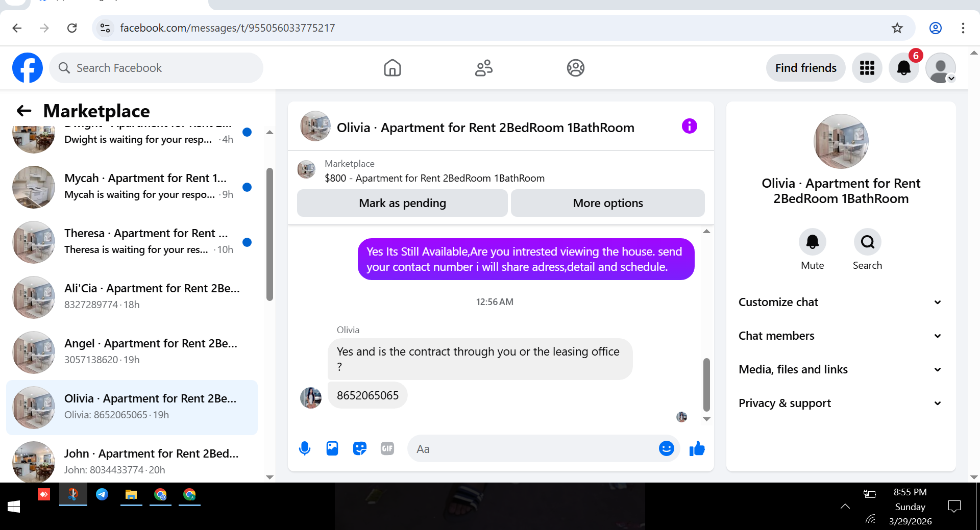Expand the Chat members section
Viewport: 980px width, 530px height.
[x=840, y=336]
